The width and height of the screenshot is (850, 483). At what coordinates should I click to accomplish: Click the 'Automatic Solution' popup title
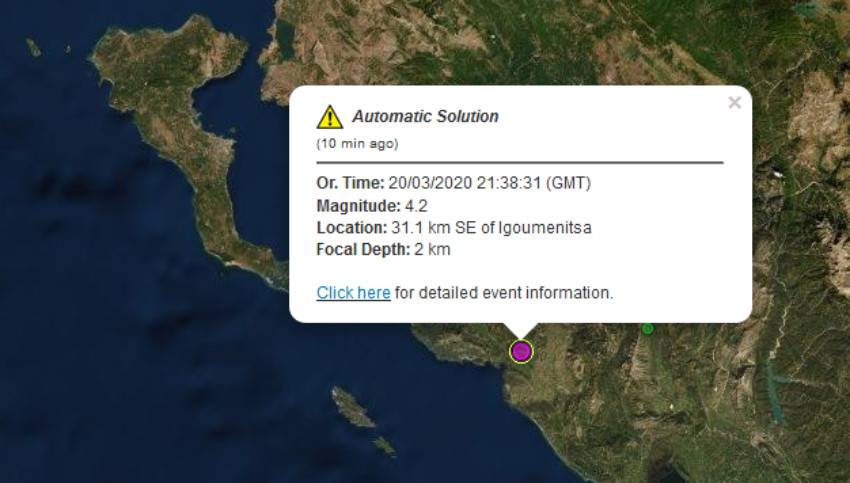[425, 116]
